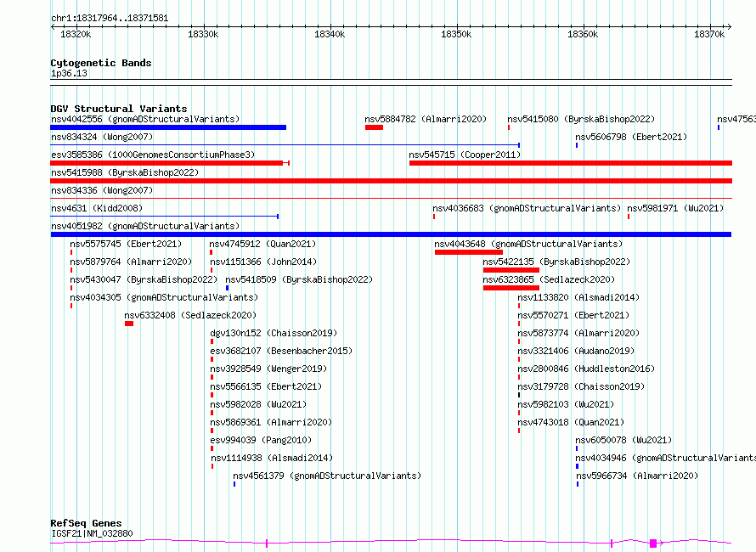Select nsv5570271 (Ebert2021) label
This screenshot has width=756, height=552.
pos(573,315)
